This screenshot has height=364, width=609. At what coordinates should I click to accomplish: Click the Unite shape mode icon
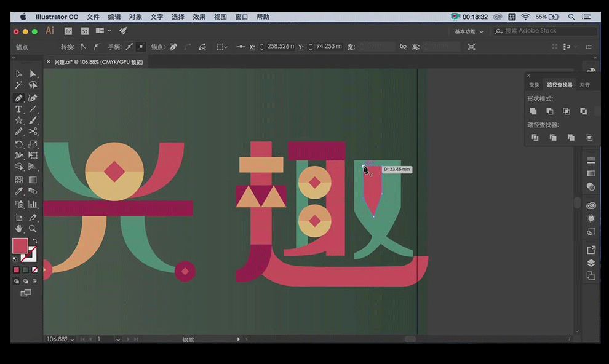coord(533,111)
